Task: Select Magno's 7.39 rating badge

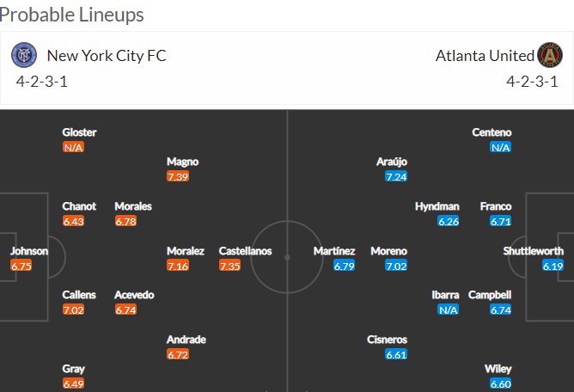Action: [x=178, y=176]
